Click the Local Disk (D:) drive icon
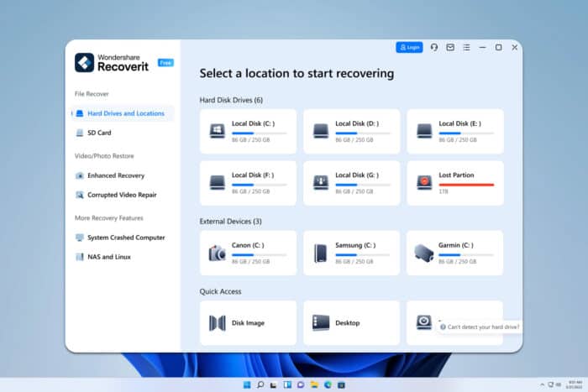Viewport: 588px width, 392px height. pos(321,131)
